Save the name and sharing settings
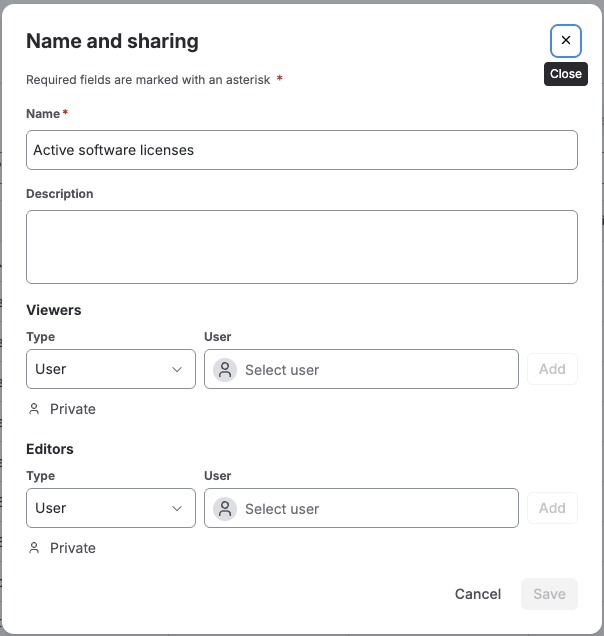This screenshot has width=604, height=636. click(549, 594)
